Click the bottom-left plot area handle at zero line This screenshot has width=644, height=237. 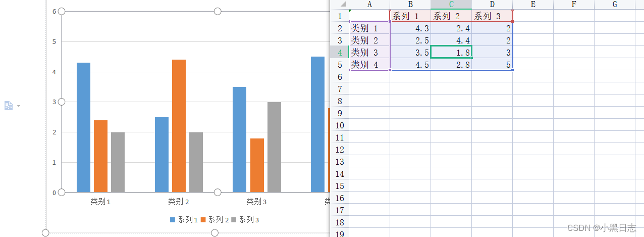click(62, 192)
